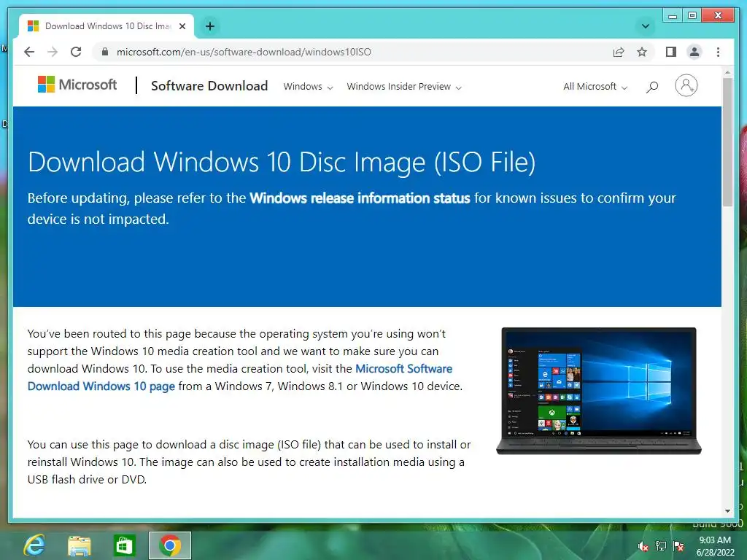Click the search magnifier icon on the site
747x560 pixels.
pyautogui.click(x=652, y=87)
